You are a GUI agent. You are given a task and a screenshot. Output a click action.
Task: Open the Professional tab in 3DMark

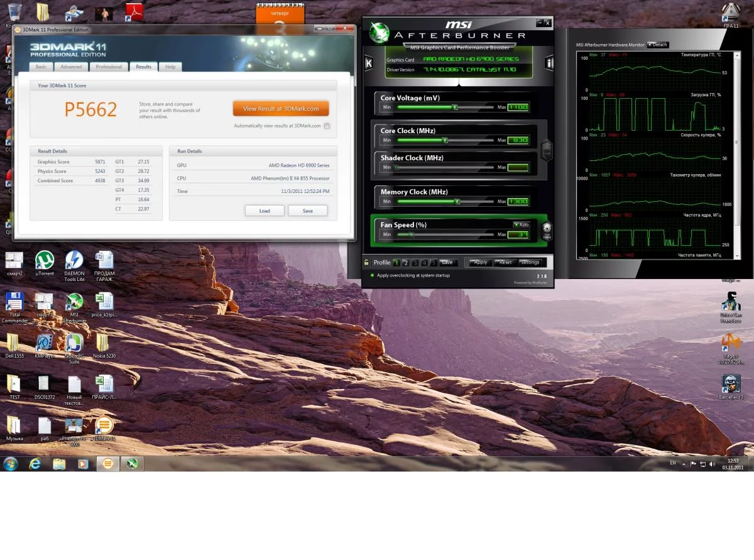click(109, 67)
